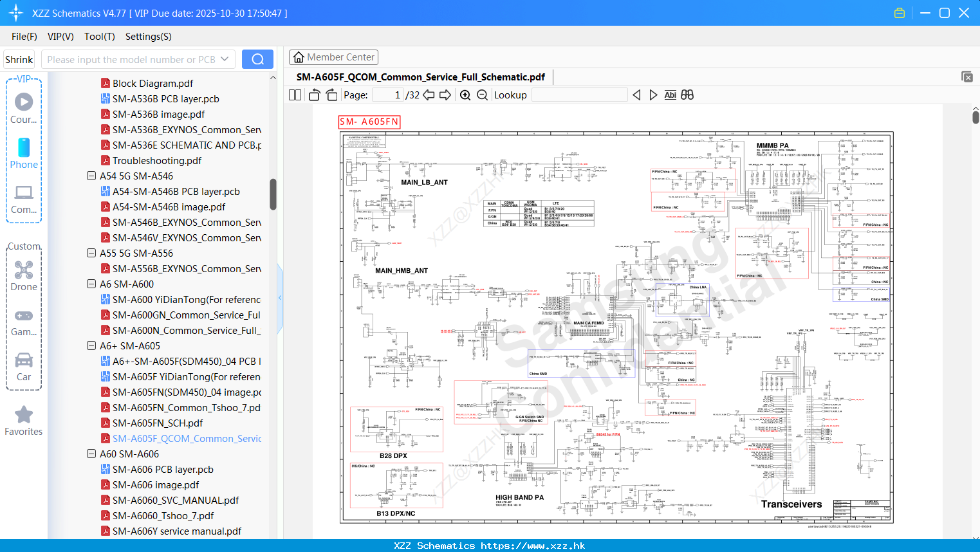This screenshot has width=980, height=552.
Task: Open Troubleshooting.pdf
Action: (151, 160)
